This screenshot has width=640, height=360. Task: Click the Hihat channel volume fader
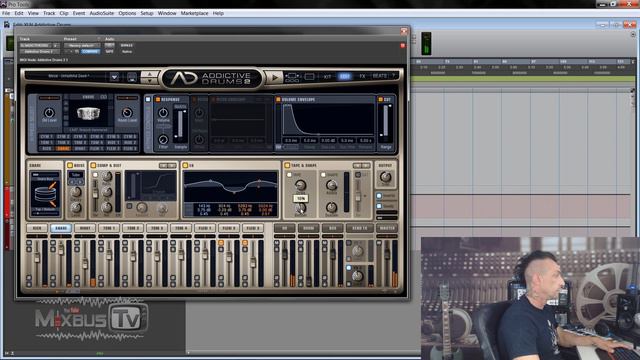tap(85, 264)
